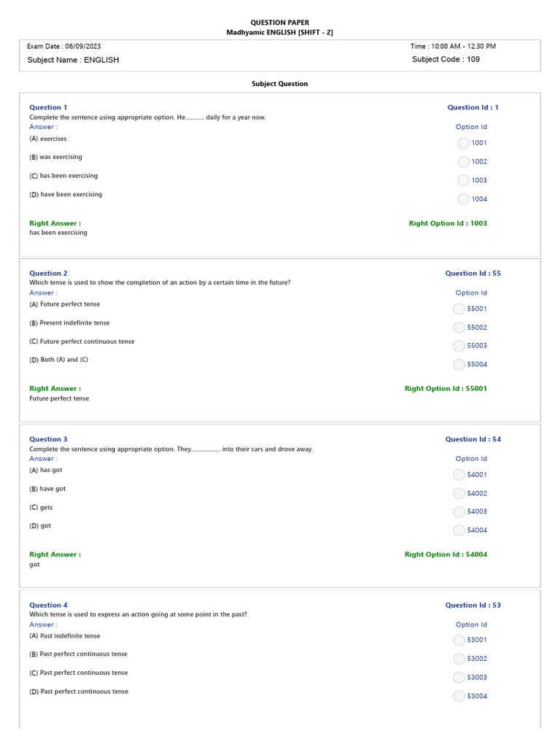Viewport: 560px width, 747px height.
Task: Click answer text 'has been exercising' option C
Action: pyautogui.click(x=69, y=176)
